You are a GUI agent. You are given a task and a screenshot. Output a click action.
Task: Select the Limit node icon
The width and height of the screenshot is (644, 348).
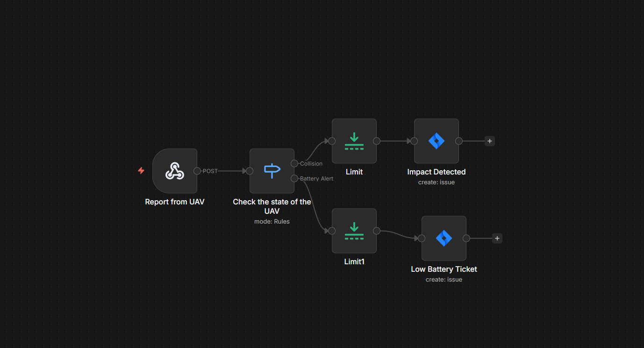point(354,141)
